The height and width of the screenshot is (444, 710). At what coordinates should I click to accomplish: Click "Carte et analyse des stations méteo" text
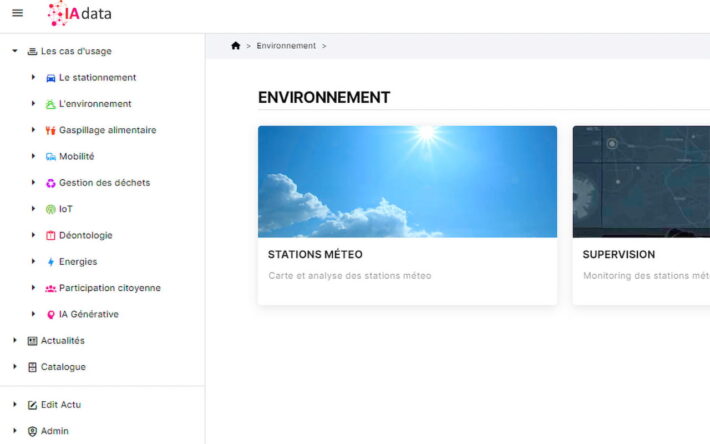(350, 276)
